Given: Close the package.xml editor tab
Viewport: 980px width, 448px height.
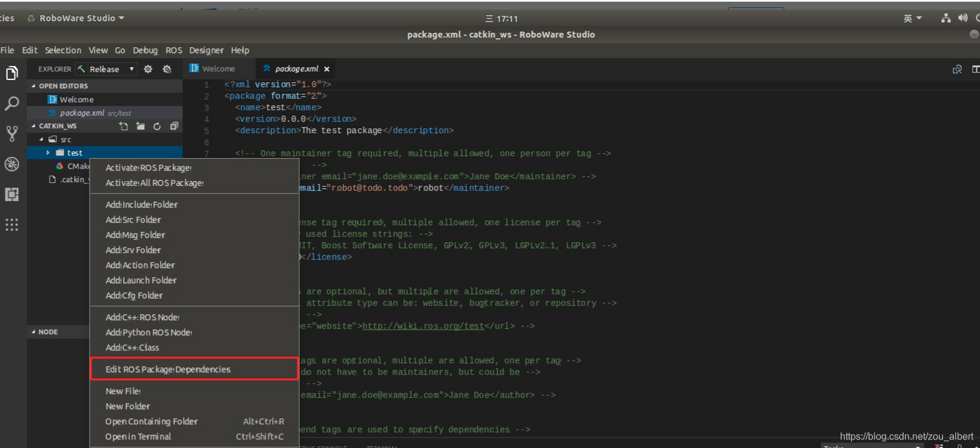Looking at the screenshot, I should pyautogui.click(x=327, y=69).
